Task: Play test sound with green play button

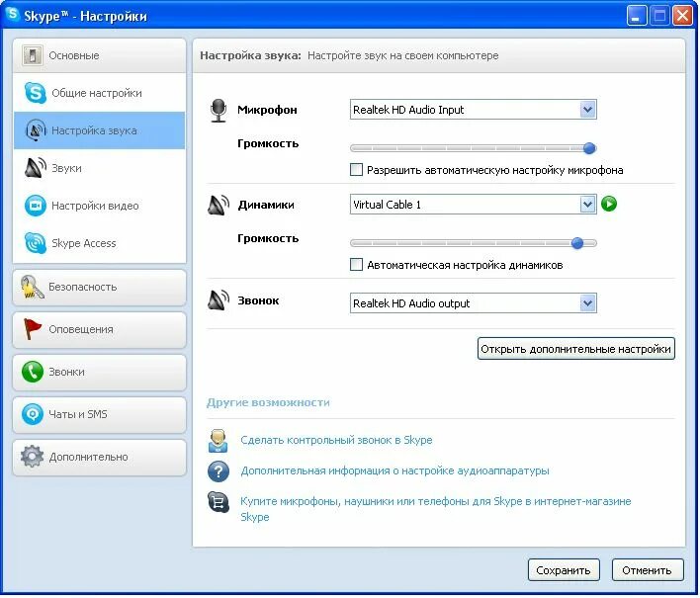Action: pyautogui.click(x=609, y=204)
